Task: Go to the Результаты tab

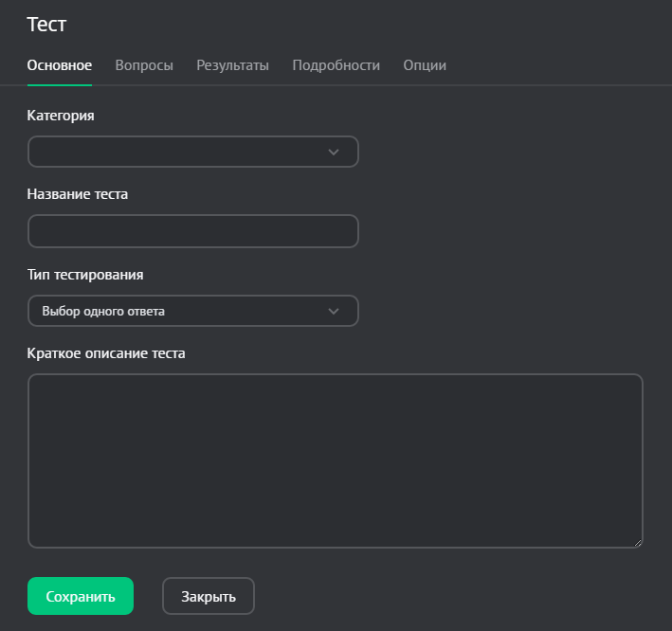Action: point(232,65)
